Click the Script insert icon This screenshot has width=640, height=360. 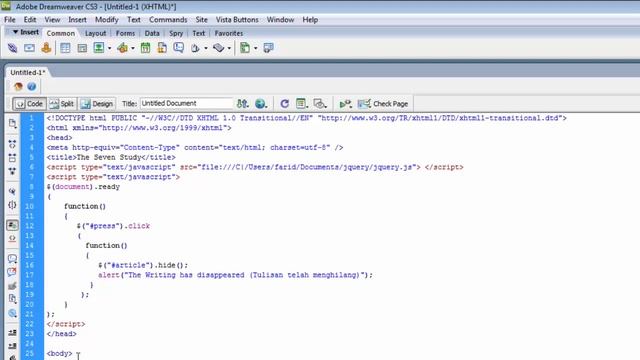(218, 48)
